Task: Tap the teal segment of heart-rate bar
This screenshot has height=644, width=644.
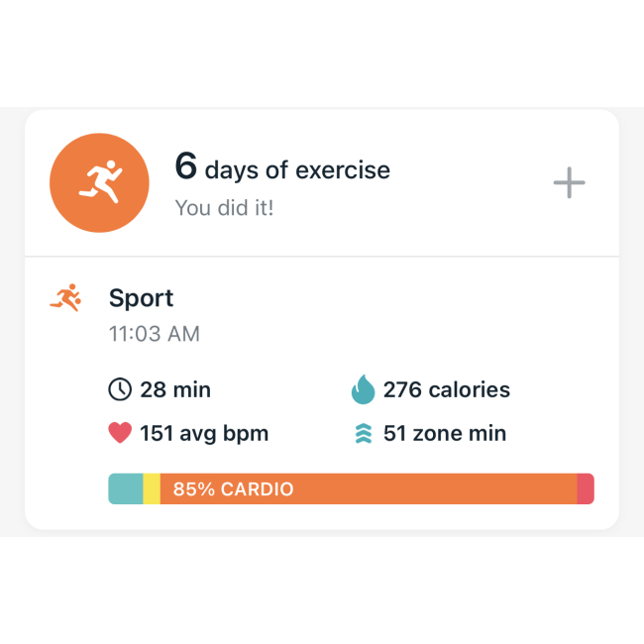Action: (126, 488)
